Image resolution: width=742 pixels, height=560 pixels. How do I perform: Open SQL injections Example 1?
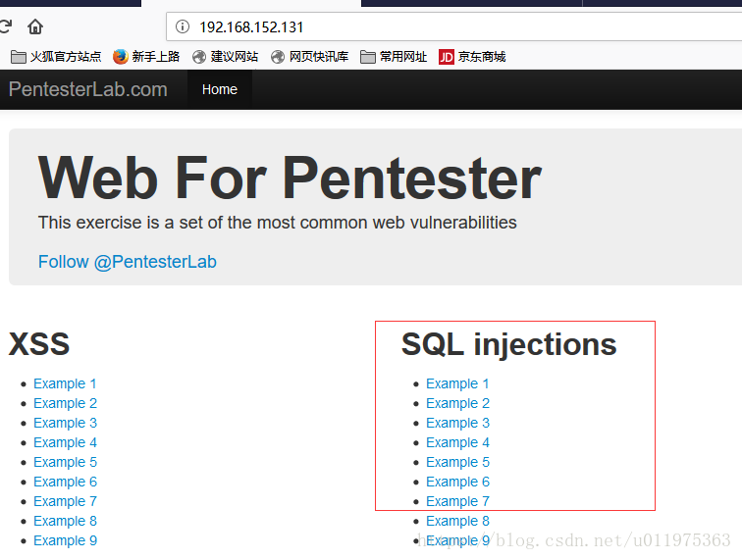point(457,383)
